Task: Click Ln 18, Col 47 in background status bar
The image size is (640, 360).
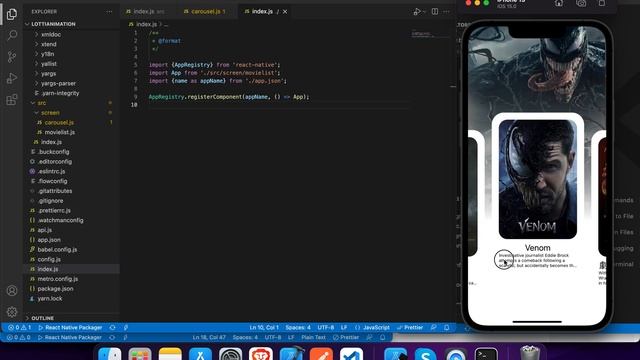Action: point(209,338)
